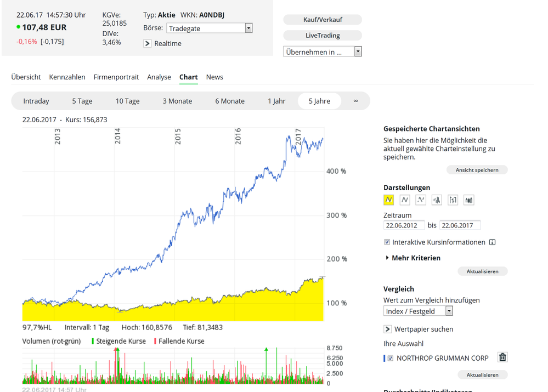Select the mountain area chart style
The width and height of the screenshot is (548, 392).
pyautogui.click(x=389, y=200)
